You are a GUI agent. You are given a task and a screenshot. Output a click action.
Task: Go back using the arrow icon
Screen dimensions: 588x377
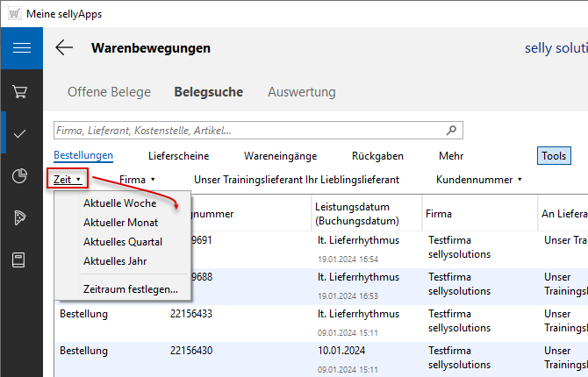coord(64,48)
